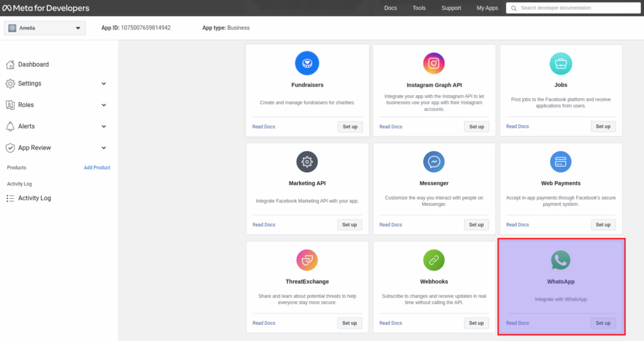Set up Webhooks
The width and height of the screenshot is (644, 341).
(x=476, y=323)
